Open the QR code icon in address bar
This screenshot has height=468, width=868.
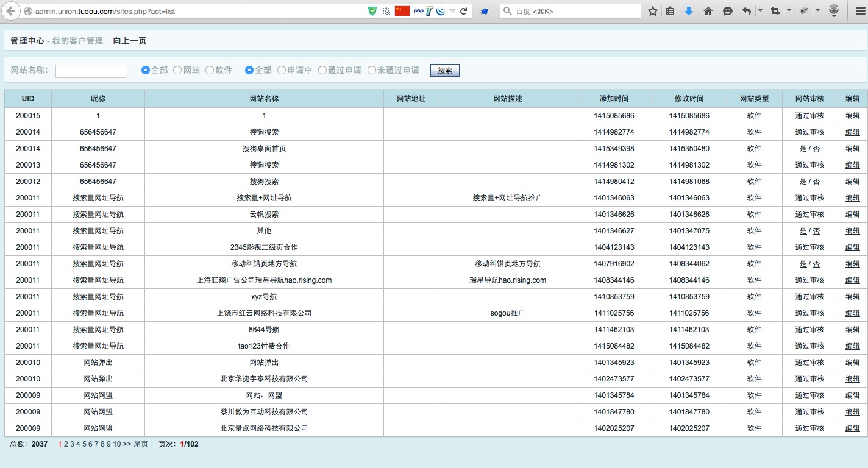click(x=386, y=11)
